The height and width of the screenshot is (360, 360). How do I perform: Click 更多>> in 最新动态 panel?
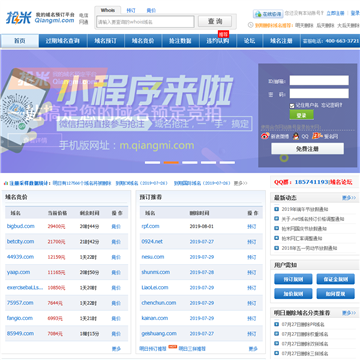pyautogui.click(x=349, y=198)
